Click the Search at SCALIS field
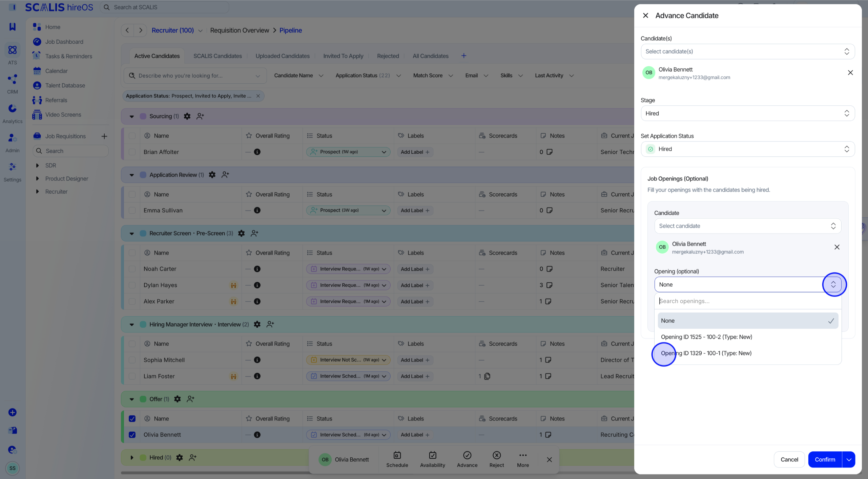This screenshot has width=868, height=479. [x=165, y=7]
